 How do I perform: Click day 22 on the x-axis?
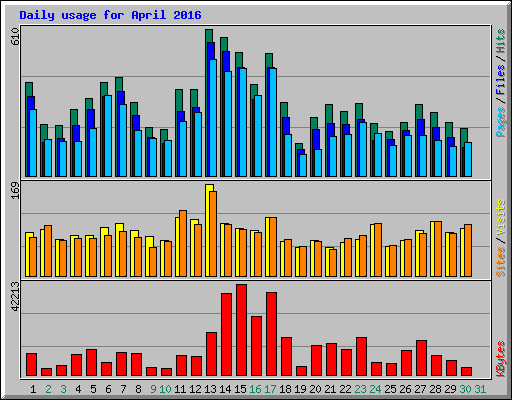pos(345,389)
